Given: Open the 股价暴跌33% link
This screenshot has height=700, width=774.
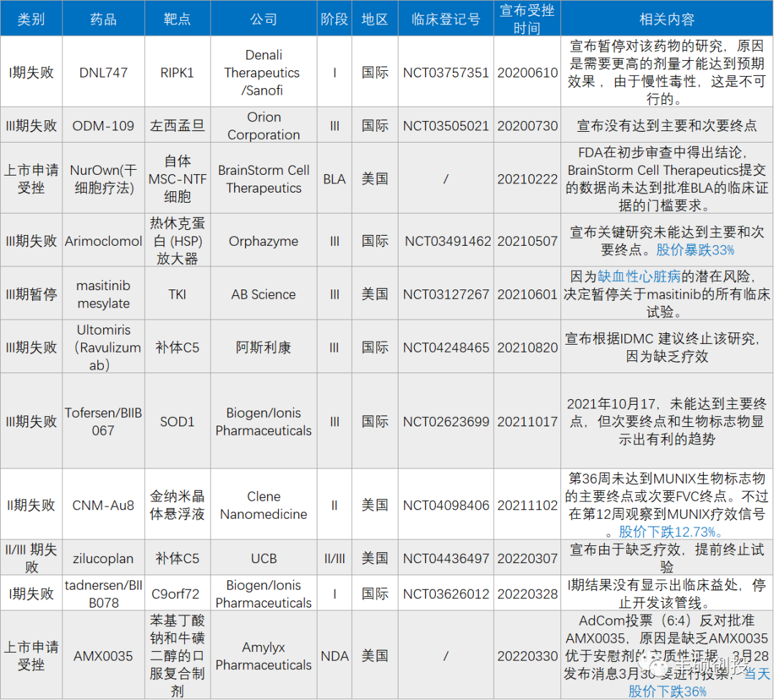Looking at the screenshot, I should click(695, 250).
